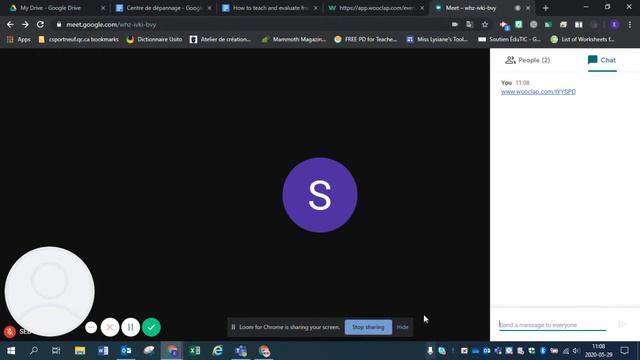
Task: Open Task View on the taskbar
Action: pyautogui.click(x=56, y=351)
